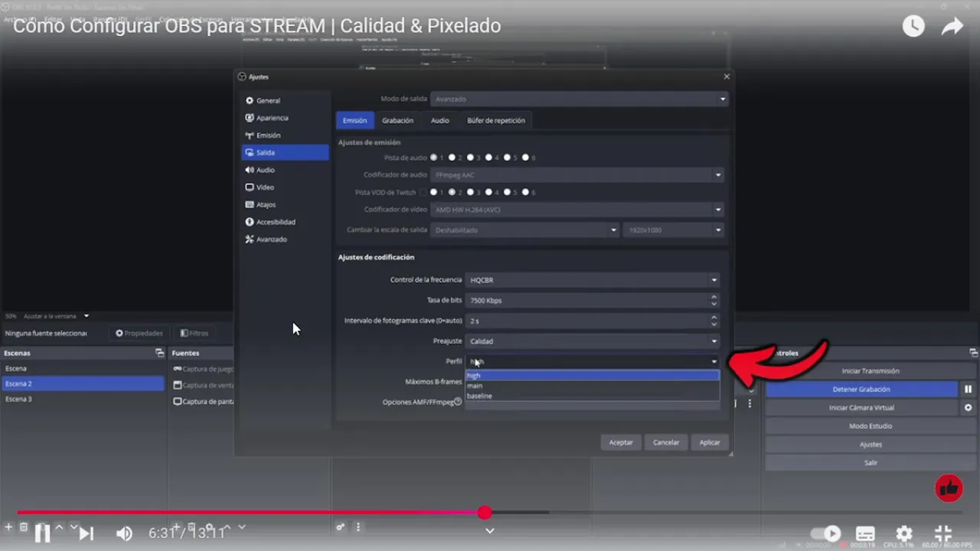Open virtual camera settings gear

coord(968,408)
